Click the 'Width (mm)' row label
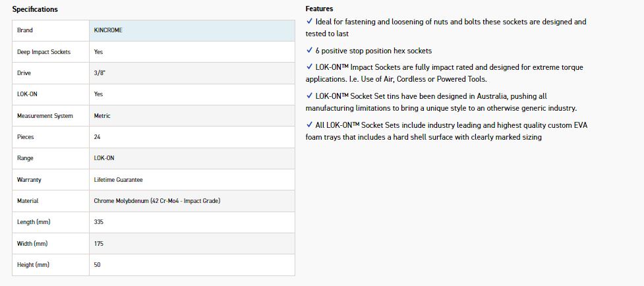This screenshot has height=286, width=644. [32, 244]
